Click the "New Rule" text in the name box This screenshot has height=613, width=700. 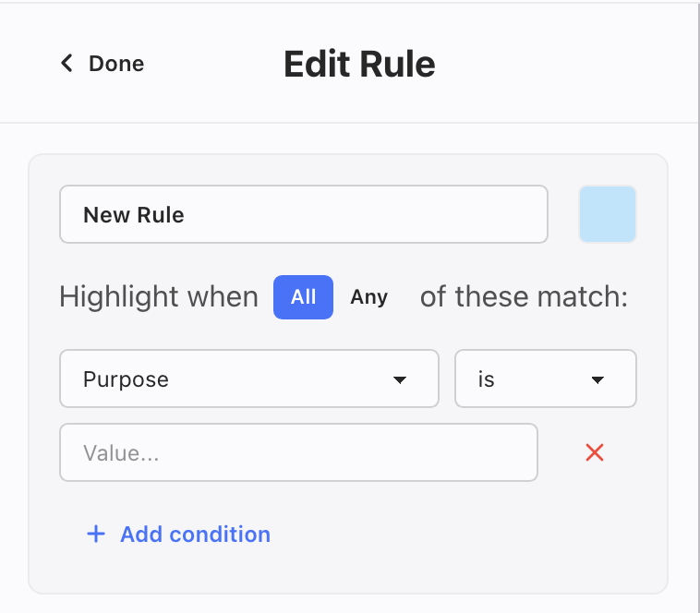click(x=134, y=215)
